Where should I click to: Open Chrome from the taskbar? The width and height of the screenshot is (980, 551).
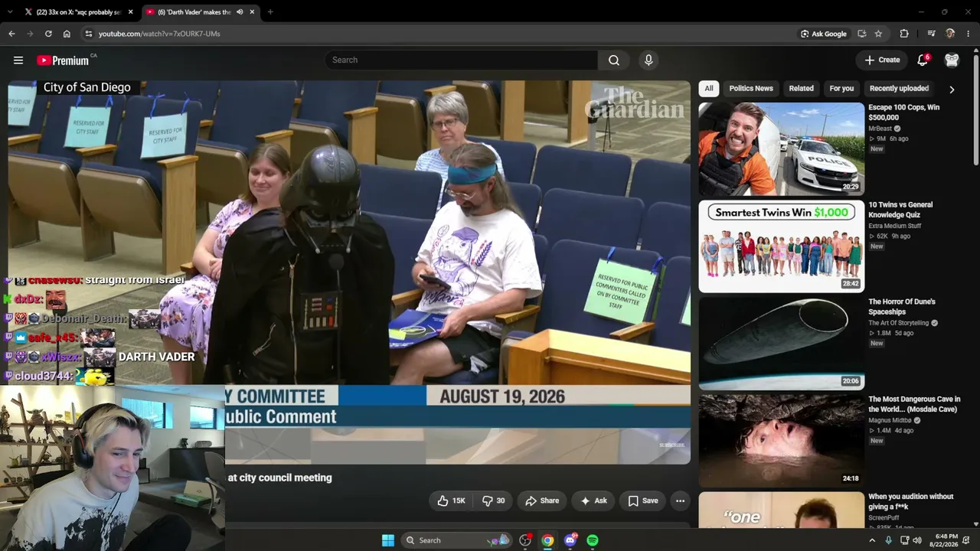547,540
